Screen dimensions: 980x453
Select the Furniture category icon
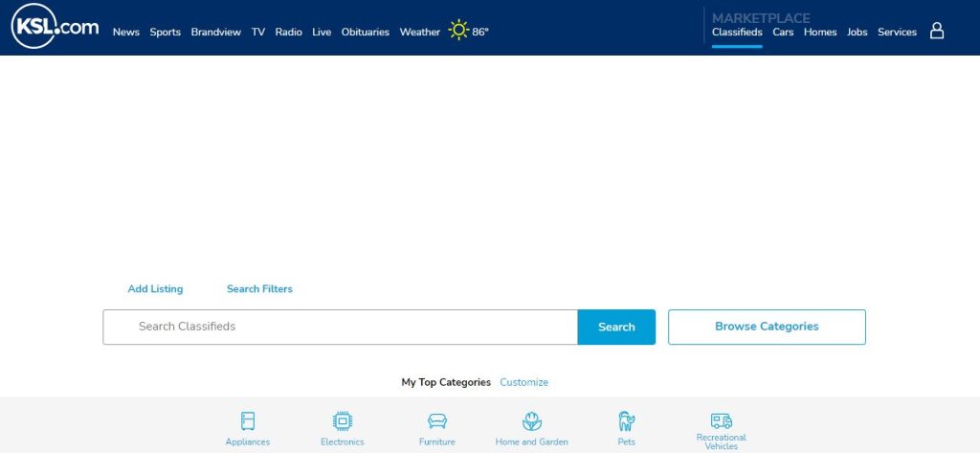436,421
